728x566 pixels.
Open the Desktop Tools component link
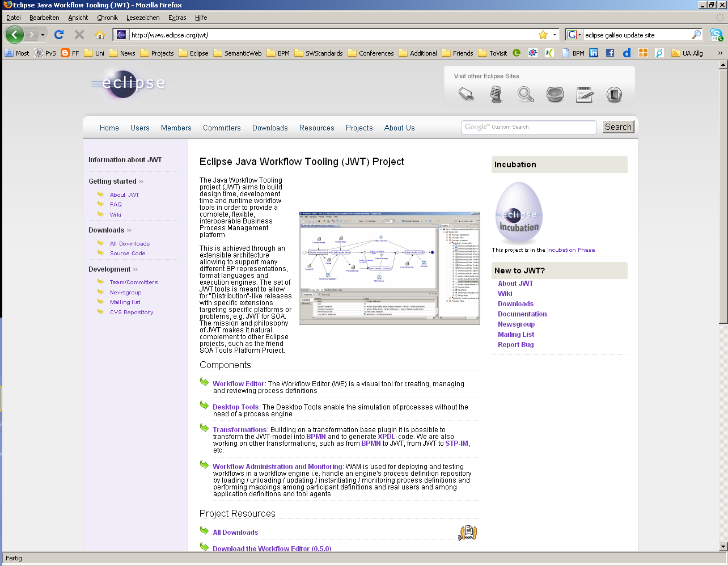click(236, 407)
